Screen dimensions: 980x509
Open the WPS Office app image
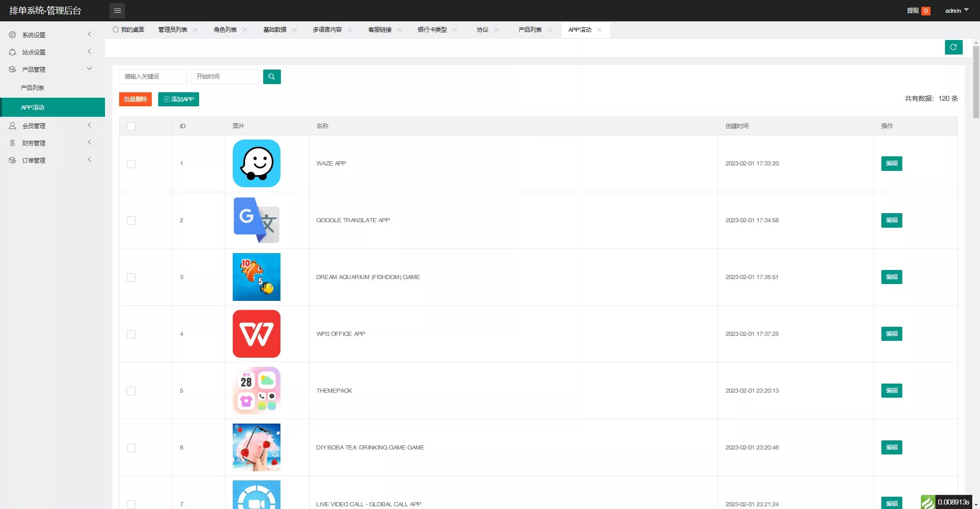[x=256, y=334]
